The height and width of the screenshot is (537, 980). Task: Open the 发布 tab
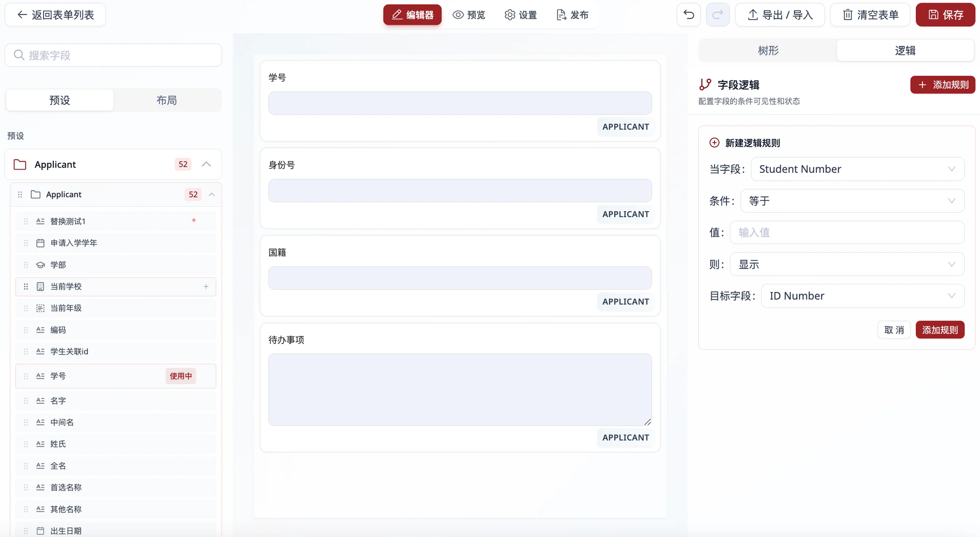click(x=572, y=15)
